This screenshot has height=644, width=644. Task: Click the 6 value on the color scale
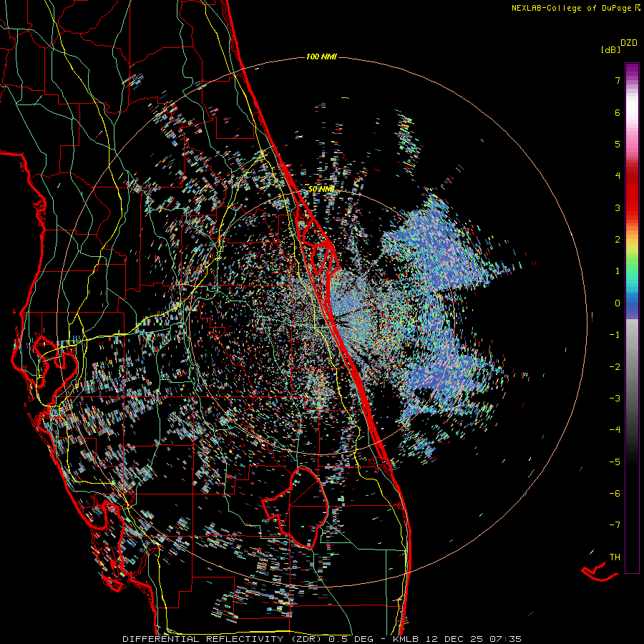[618, 112]
